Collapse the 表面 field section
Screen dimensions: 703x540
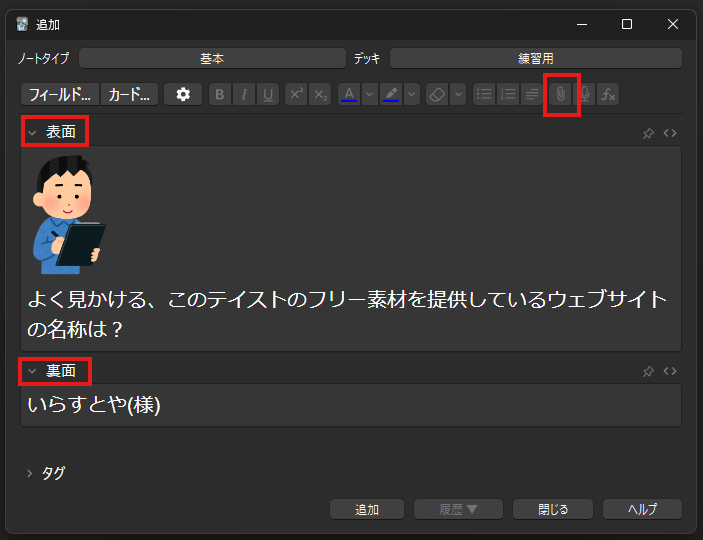tap(31, 132)
